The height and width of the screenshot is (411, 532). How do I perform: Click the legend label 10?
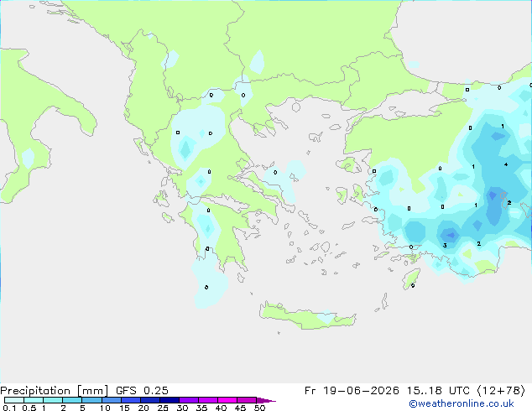pyautogui.click(x=105, y=408)
